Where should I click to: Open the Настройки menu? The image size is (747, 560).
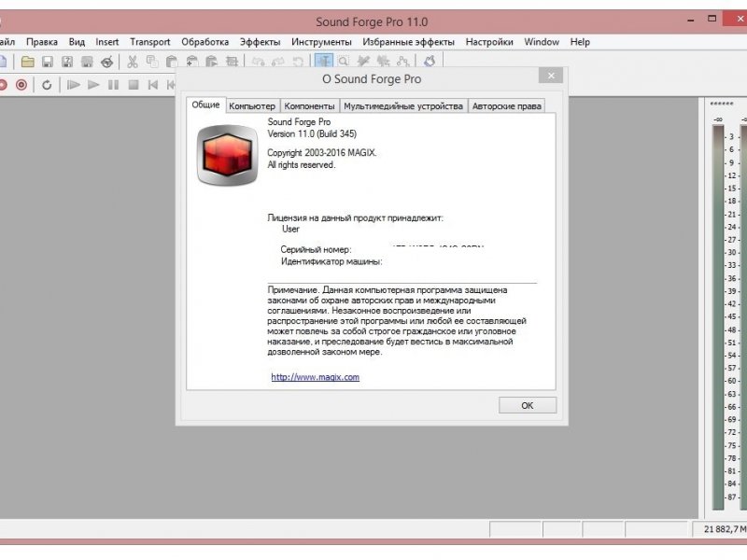click(x=489, y=42)
